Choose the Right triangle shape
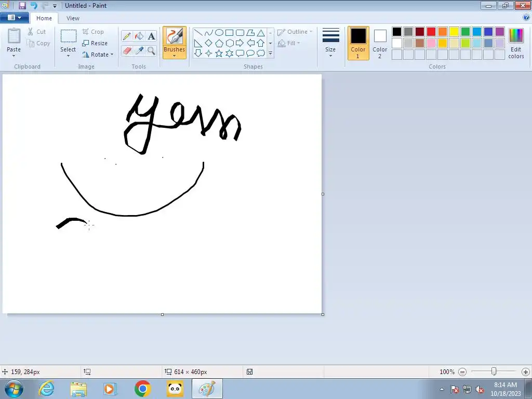532x399 pixels. 198,43
